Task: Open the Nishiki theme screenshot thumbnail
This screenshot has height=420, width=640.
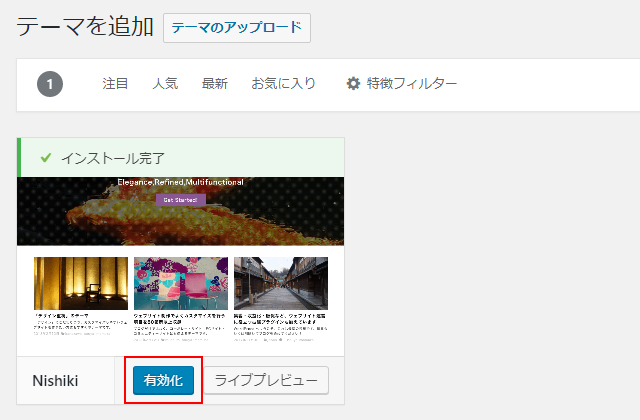Action: 180,267
